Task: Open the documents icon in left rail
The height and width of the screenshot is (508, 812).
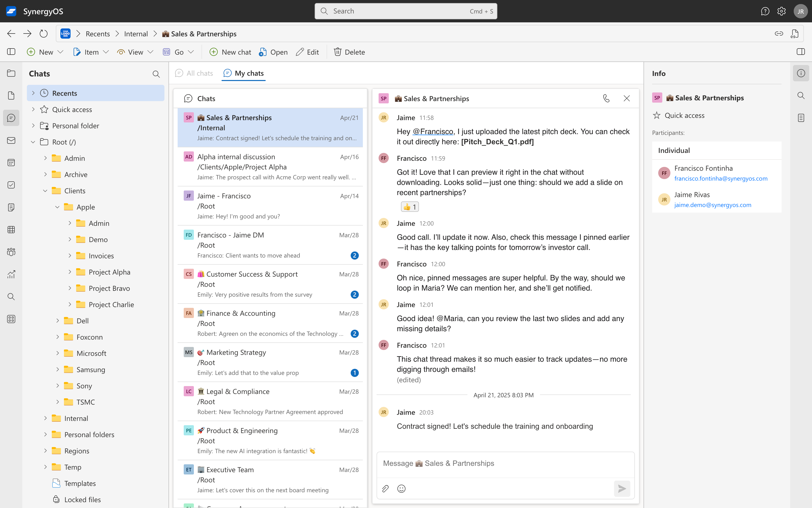Action: point(11,96)
